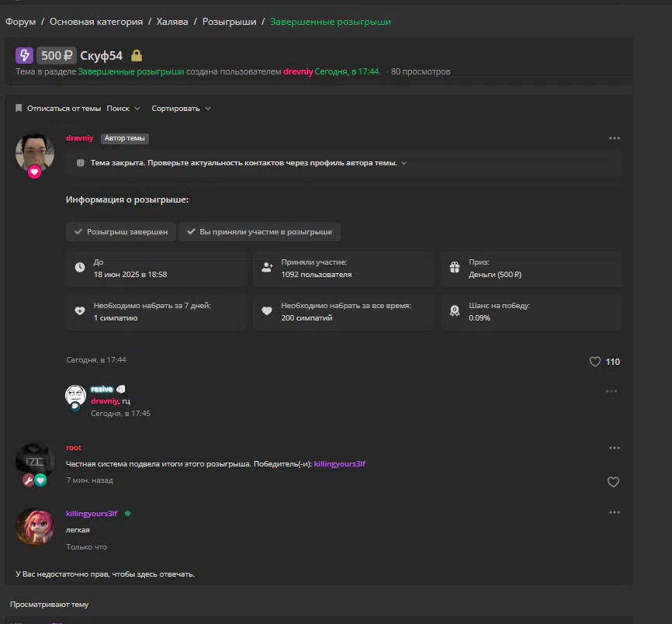Open winner killingyours3lf link in root's post
The width and height of the screenshot is (672, 624).
pos(339,463)
